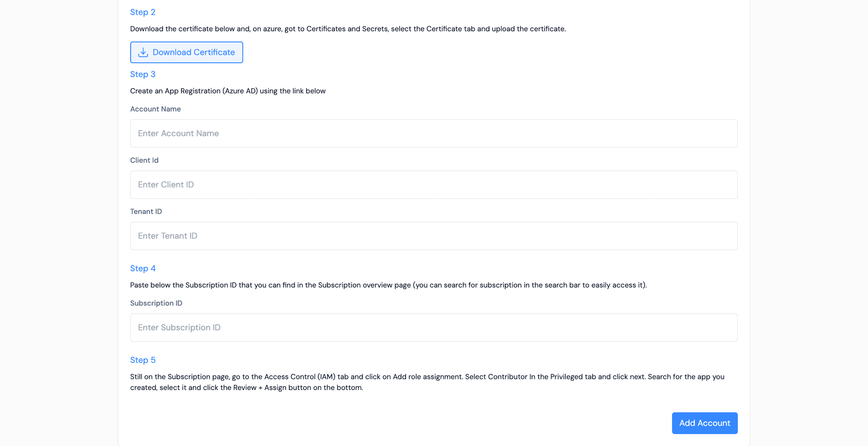Click the Download Certificate button
868x446 pixels.
[x=186, y=52]
